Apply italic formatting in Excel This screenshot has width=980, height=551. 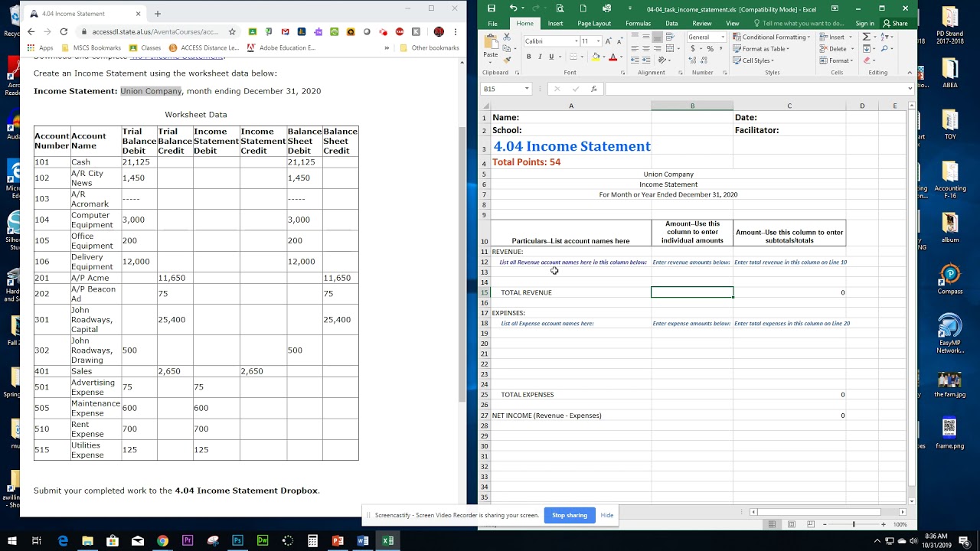coord(540,57)
